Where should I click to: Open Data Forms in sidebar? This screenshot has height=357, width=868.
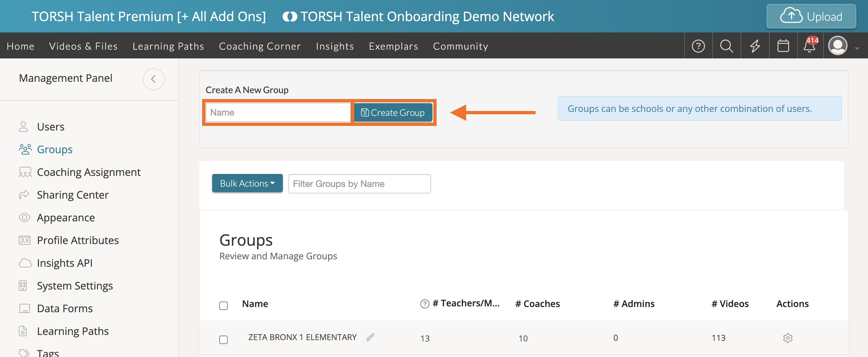pos(65,308)
